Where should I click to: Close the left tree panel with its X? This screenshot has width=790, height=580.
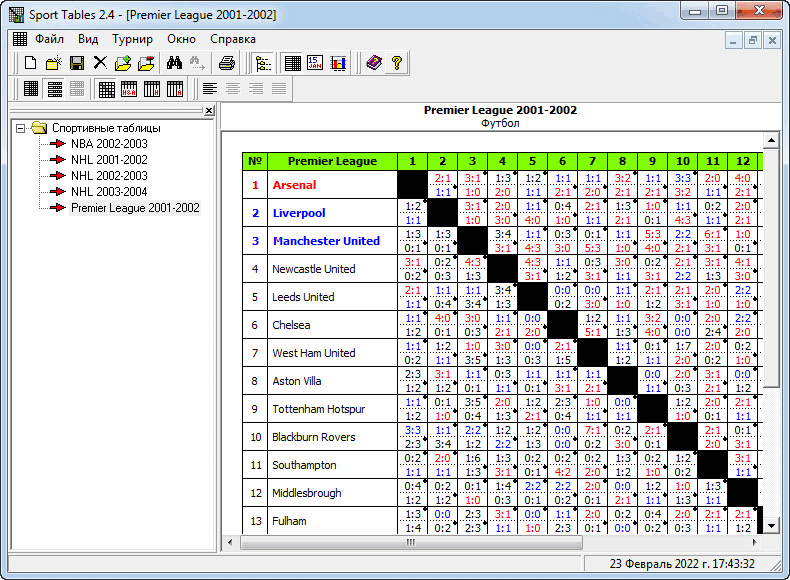(210, 111)
